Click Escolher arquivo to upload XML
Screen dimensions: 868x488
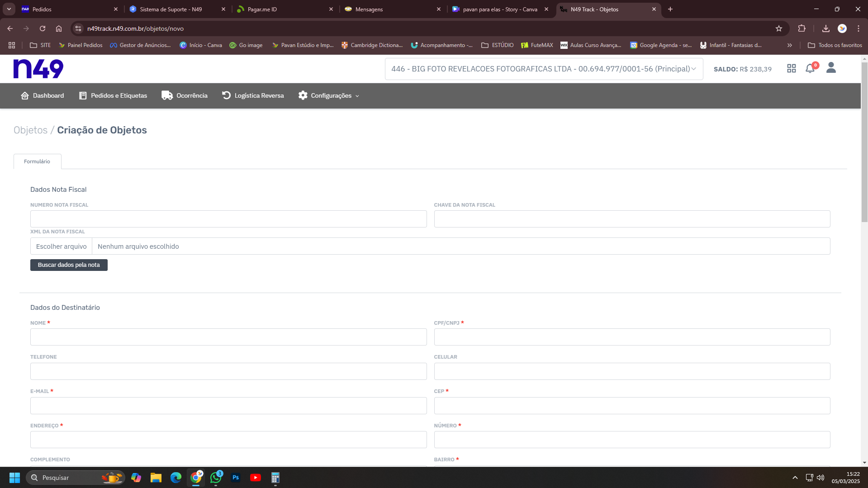61,246
